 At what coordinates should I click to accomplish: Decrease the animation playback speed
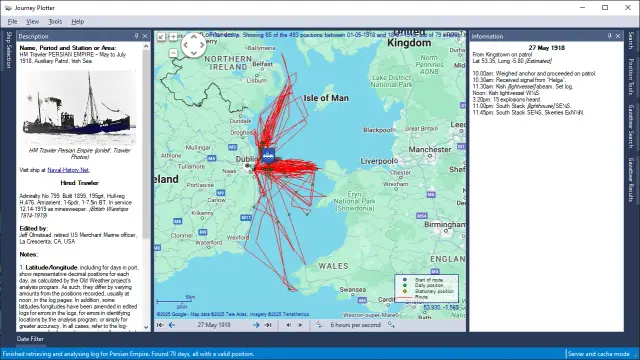pyautogui.click(x=319, y=325)
